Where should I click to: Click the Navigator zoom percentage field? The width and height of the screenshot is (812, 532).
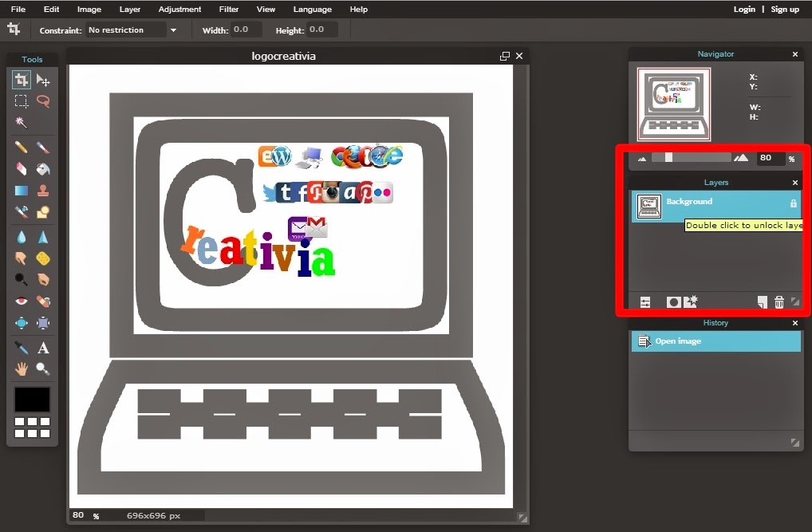(x=771, y=158)
